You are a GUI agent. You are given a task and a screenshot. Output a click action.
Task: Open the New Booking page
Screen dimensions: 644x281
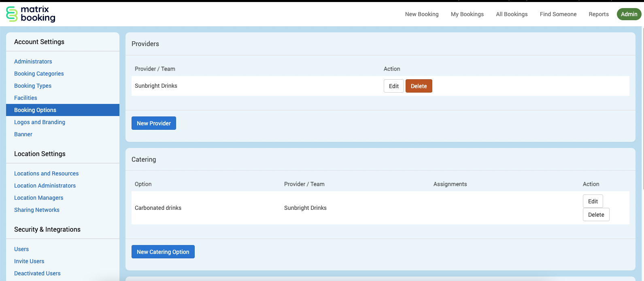421,14
